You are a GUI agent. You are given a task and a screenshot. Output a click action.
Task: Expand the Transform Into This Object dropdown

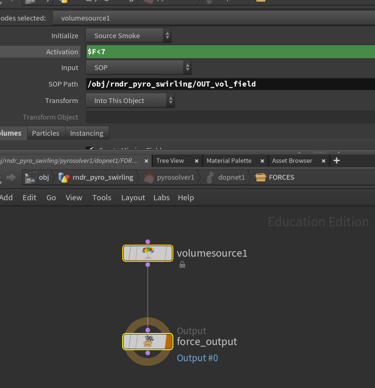point(130,101)
